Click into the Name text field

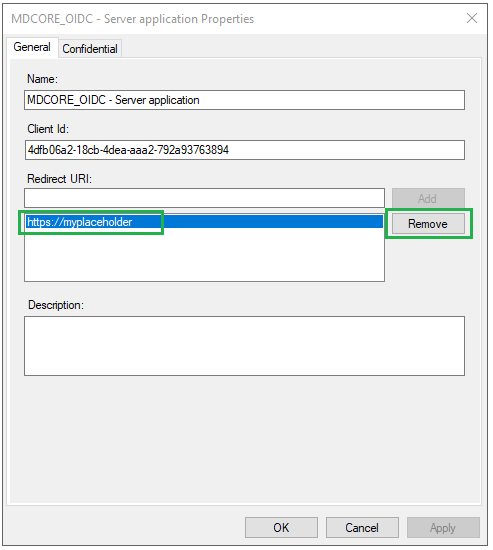coord(245,100)
